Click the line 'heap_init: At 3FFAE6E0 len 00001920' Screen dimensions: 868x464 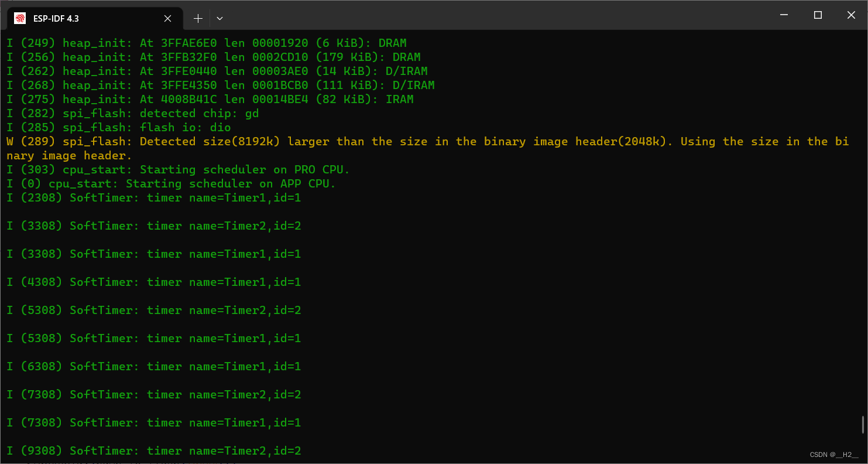pyautogui.click(x=206, y=43)
